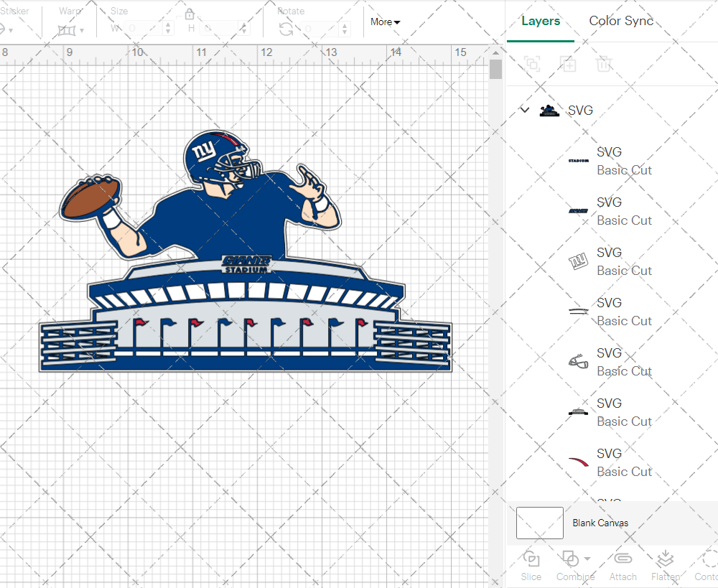The height and width of the screenshot is (588, 718).
Task: Click the Sticker dropdown arrow
Action: [11, 31]
